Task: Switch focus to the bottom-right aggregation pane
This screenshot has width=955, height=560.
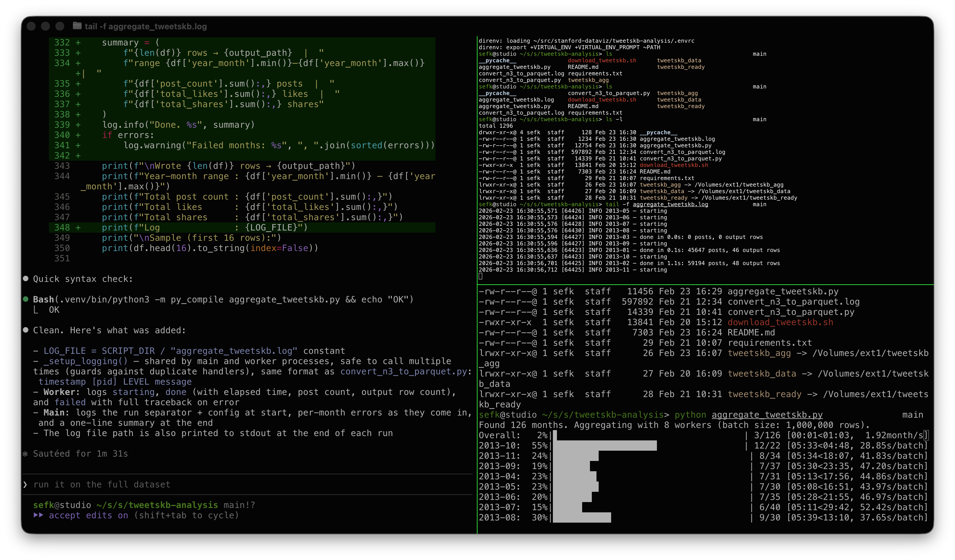Action: click(682, 474)
